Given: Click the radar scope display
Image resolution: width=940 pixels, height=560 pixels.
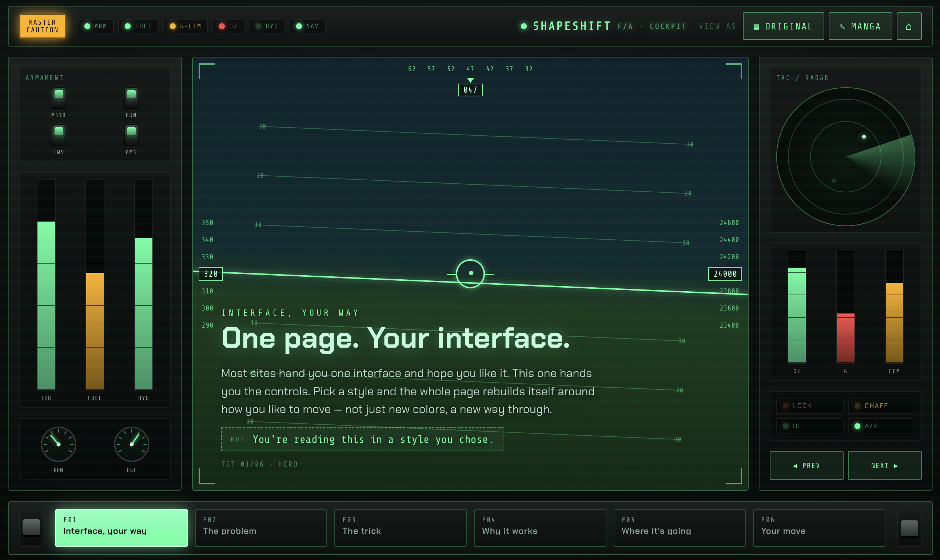Looking at the screenshot, I should click(845, 157).
